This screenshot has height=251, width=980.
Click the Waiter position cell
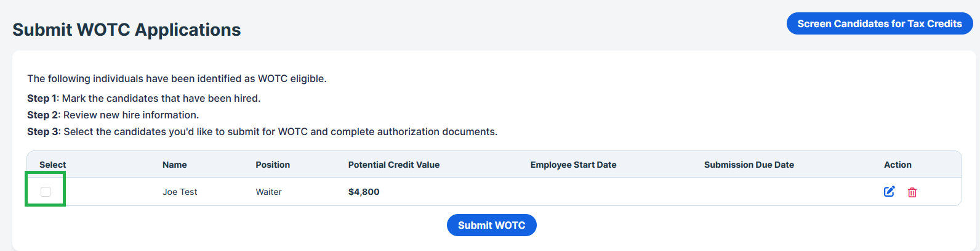268,192
